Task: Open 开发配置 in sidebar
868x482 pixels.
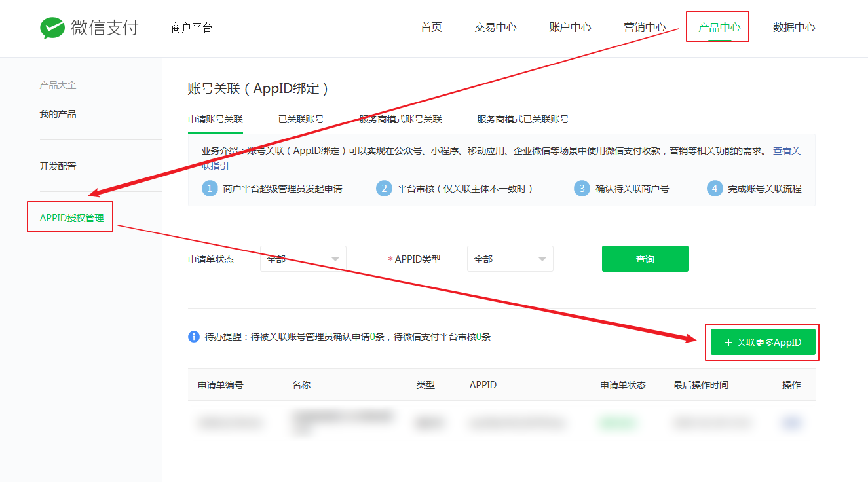Action: coord(58,166)
